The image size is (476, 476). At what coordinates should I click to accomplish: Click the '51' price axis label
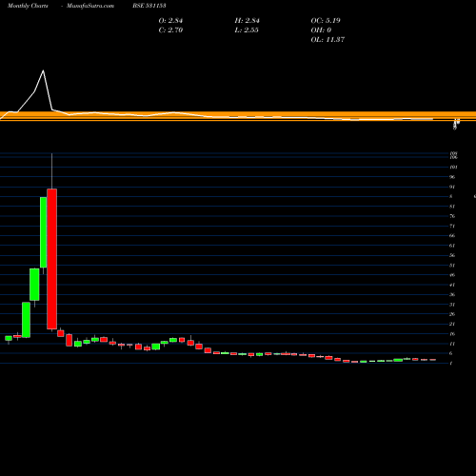(452, 266)
